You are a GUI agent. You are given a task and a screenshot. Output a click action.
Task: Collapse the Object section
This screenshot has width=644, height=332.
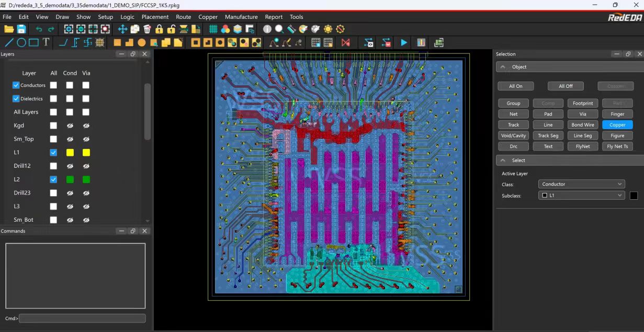(503, 67)
